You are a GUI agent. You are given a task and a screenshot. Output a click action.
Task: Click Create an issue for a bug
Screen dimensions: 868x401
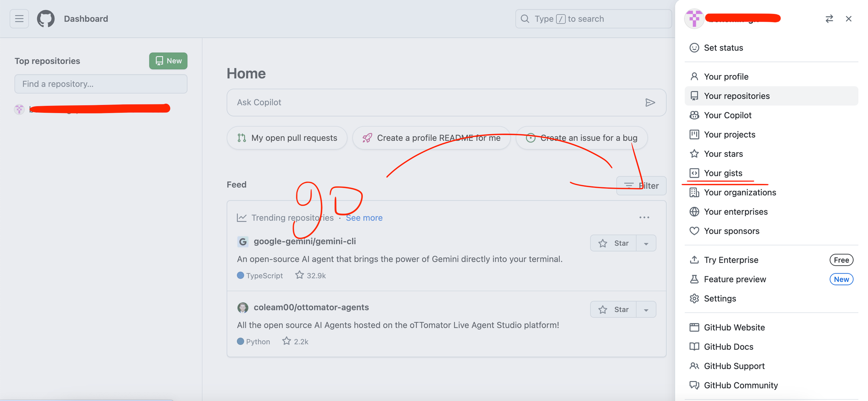[x=582, y=138]
